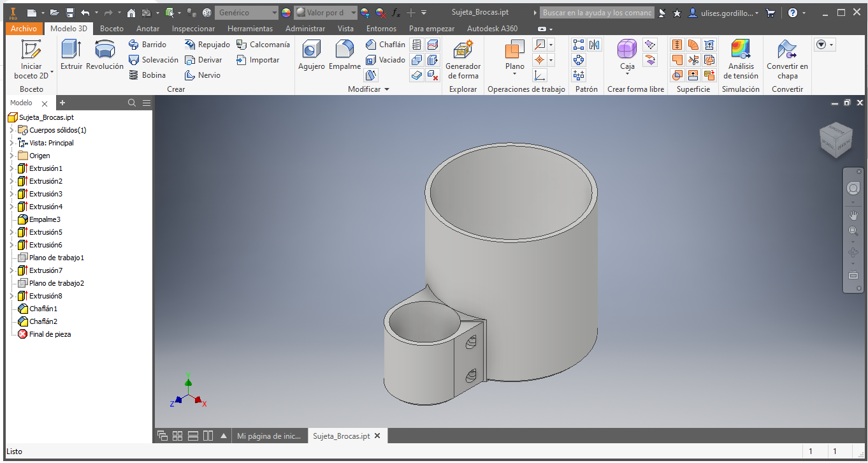The width and height of the screenshot is (868, 463).
Task: Open the appearance color wheel picker
Action: (x=286, y=13)
